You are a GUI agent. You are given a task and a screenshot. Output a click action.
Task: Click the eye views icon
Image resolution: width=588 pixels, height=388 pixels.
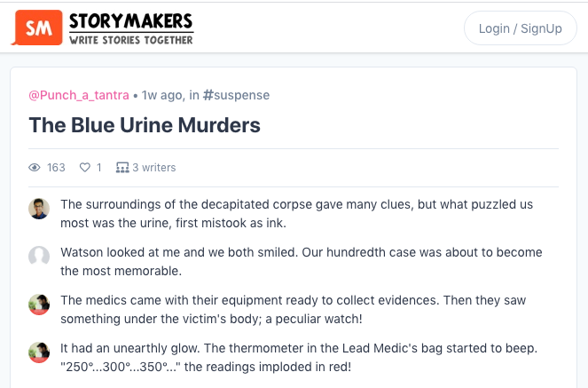(35, 167)
